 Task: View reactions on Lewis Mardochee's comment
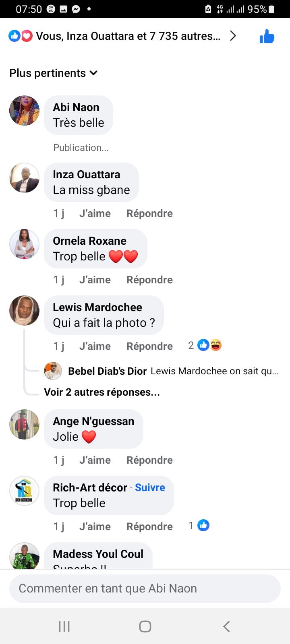pyautogui.click(x=205, y=345)
